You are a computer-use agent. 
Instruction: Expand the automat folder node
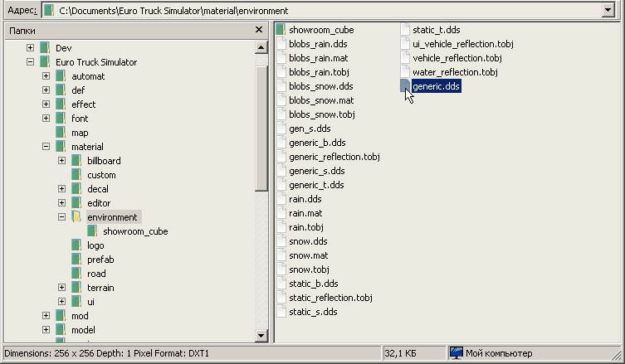tap(46, 76)
